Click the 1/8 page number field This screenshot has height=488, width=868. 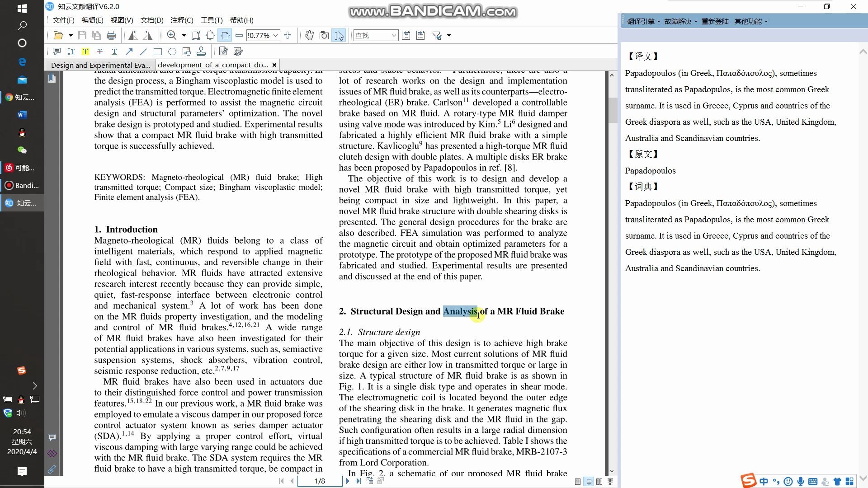[320, 481]
